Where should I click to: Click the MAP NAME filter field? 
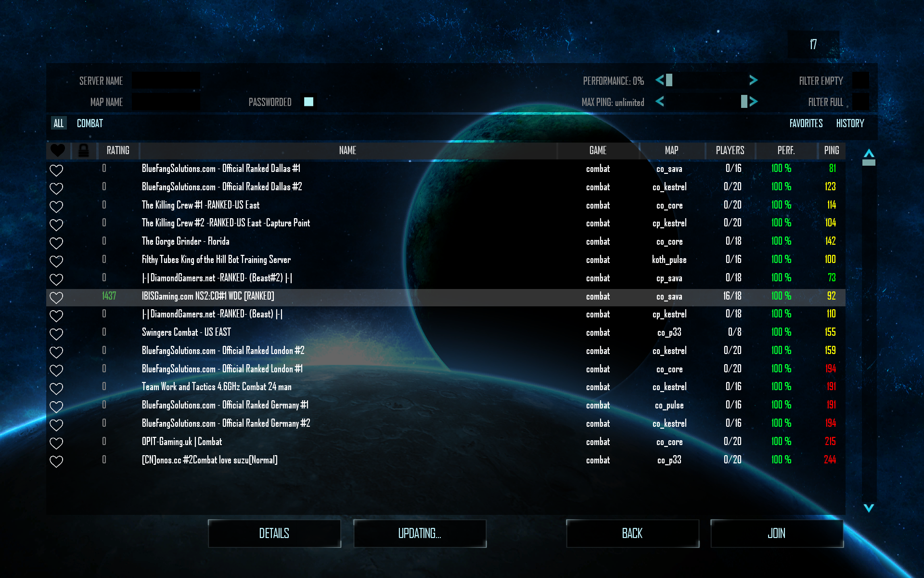[166, 102]
